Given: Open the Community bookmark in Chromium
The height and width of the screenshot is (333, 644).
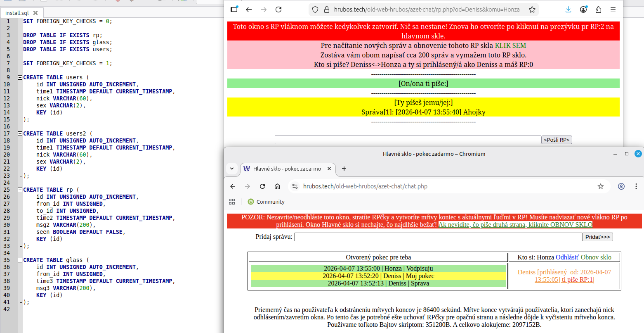Looking at the screenshot, I should click(x=266, y=202).
